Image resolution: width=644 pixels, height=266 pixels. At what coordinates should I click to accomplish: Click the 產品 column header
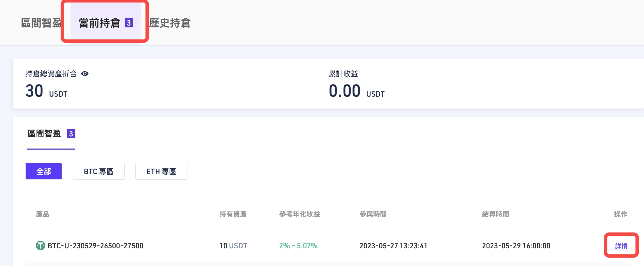click(43, 214)
